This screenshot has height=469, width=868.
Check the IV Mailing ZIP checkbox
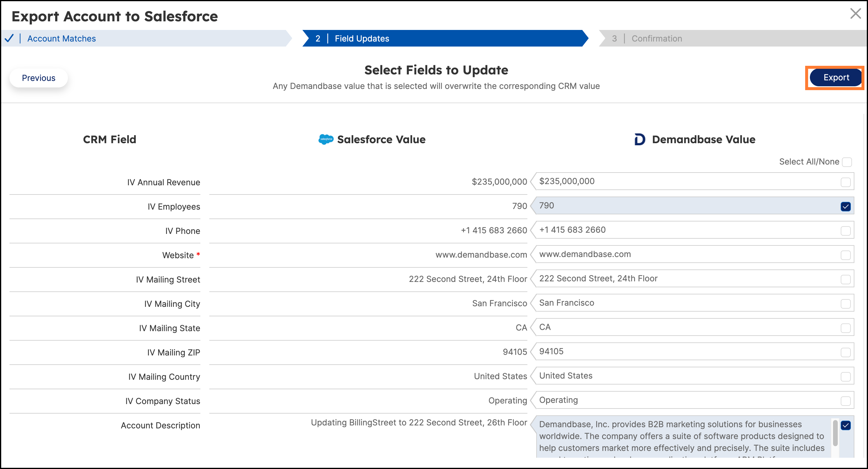coord(846,352)
